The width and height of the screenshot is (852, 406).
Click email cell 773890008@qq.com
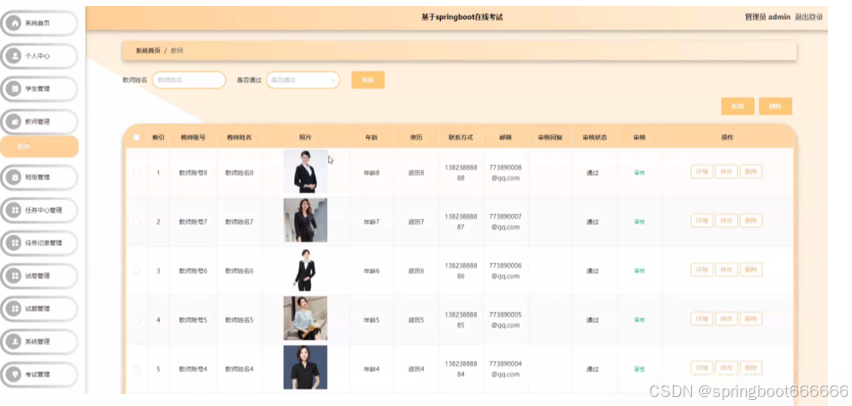tap(505, 173)
